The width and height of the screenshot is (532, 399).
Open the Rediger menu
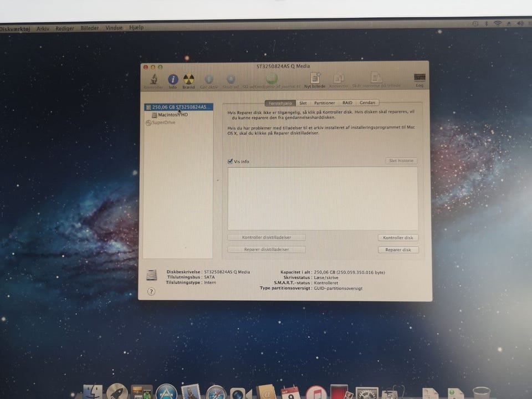[65, 28]
